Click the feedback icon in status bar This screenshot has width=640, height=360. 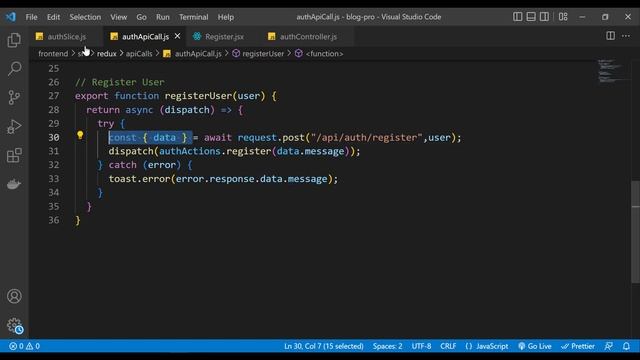tap(609, 346)
